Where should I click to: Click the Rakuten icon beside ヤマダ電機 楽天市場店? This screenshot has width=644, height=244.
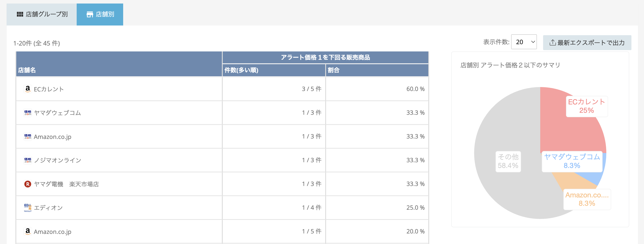pyautogui.click(x=28, y=184)
